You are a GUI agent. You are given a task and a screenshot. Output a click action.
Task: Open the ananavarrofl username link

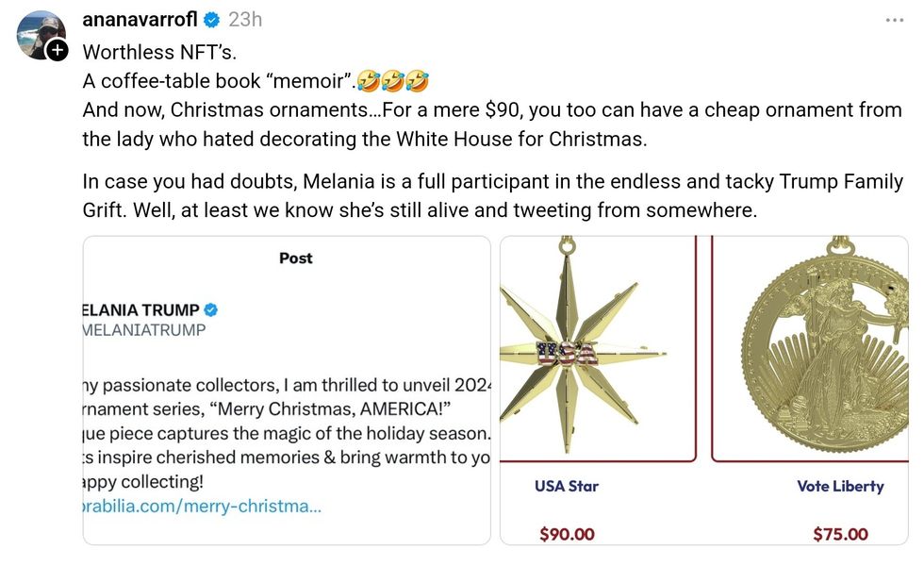[x=140, y=20]
